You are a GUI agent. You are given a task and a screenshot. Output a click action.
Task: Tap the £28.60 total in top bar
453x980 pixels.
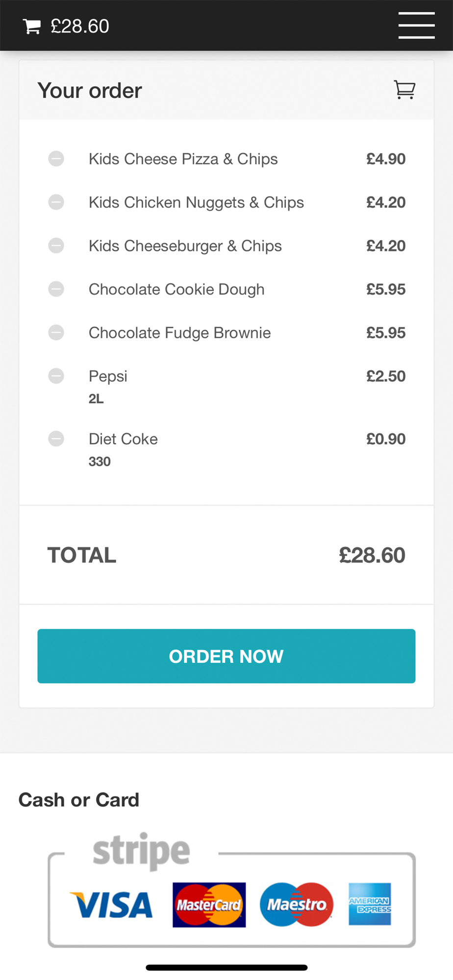(x=80, y=26)
